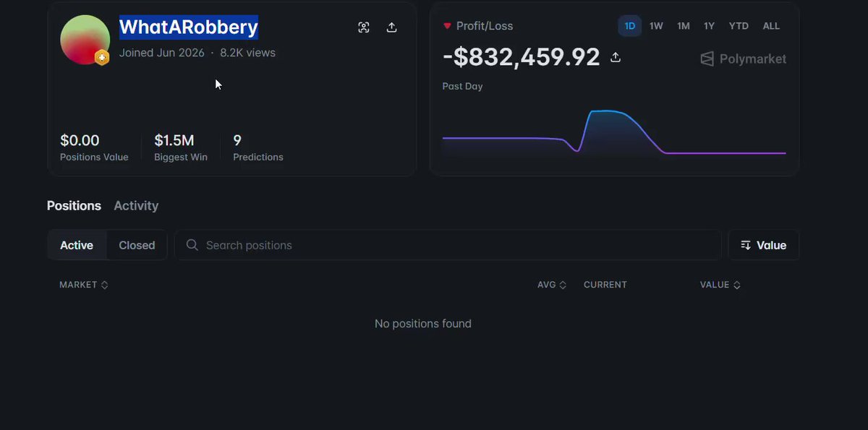Click the profile avatar image
This screenshot has height=430, width=868.
tap(85, 40)
